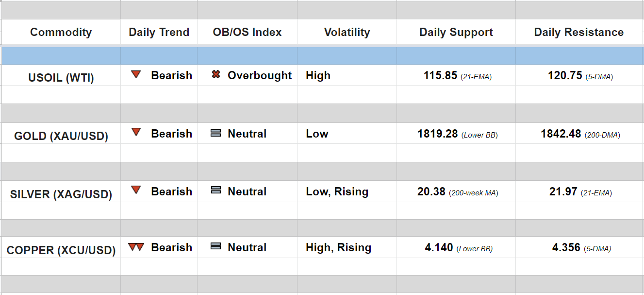
Task: Click the blue highlighted separator row
Action: 322,56
